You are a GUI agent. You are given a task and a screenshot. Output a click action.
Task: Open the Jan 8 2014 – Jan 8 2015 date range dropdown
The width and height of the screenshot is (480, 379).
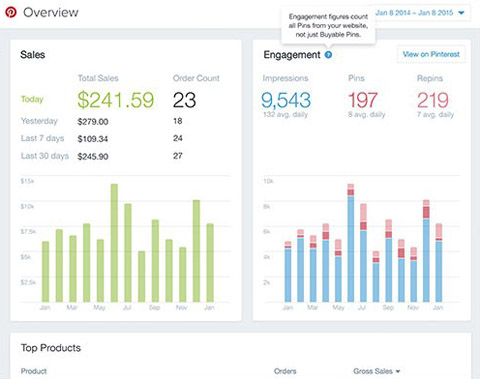pyautogui.click(x=420, y=13)
